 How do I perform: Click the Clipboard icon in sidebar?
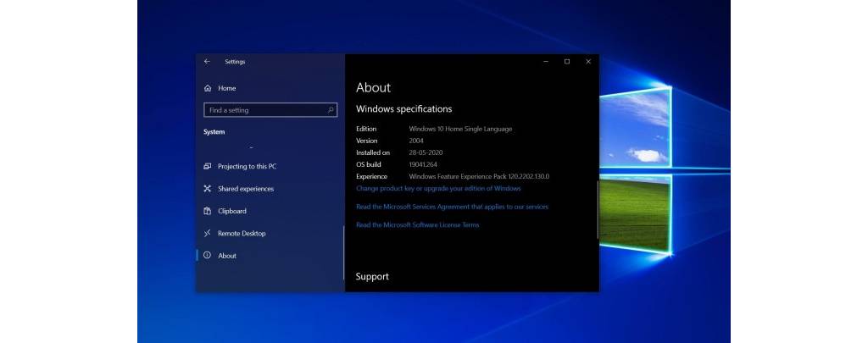[x=208, y=211]
